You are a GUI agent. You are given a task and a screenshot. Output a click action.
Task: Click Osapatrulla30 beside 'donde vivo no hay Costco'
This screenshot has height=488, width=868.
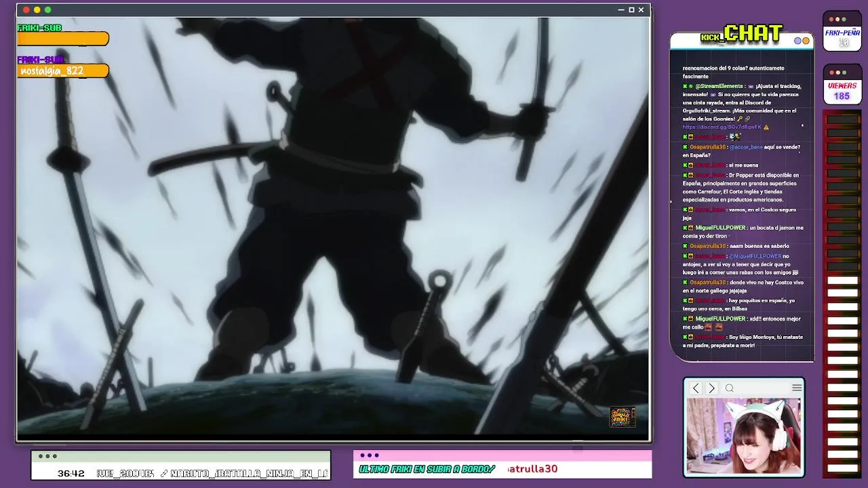708,283
